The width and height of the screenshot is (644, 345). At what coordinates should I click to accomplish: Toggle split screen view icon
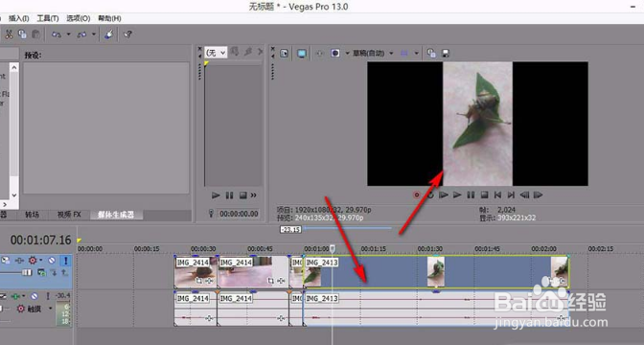point(335,53)
